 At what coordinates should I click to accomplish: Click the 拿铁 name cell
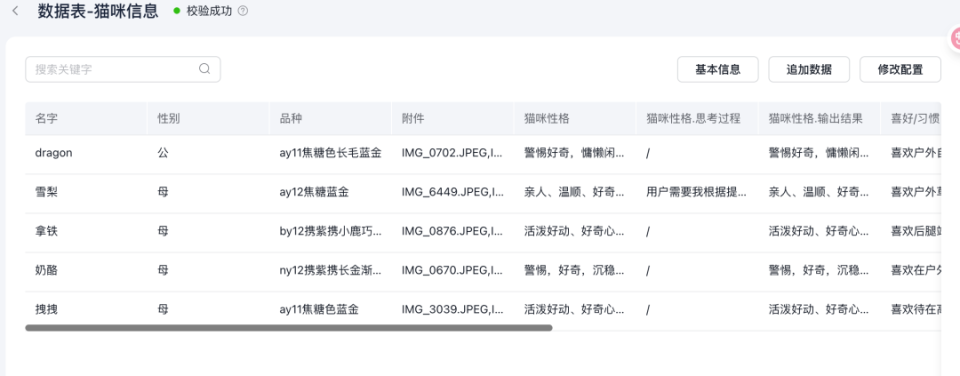86,231
